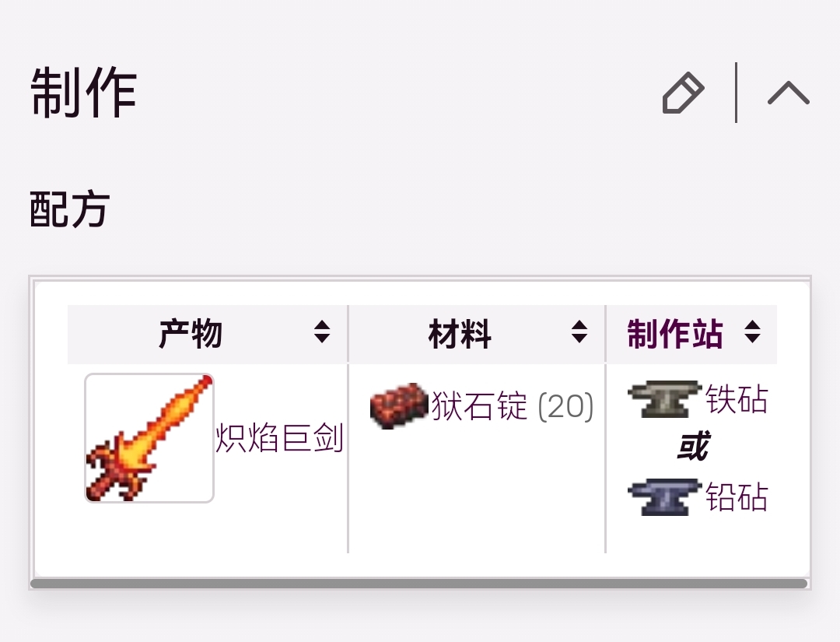Click the pencil edit icon beside 制作
This screenshot has width=840, height=642.
pos(684,93)
